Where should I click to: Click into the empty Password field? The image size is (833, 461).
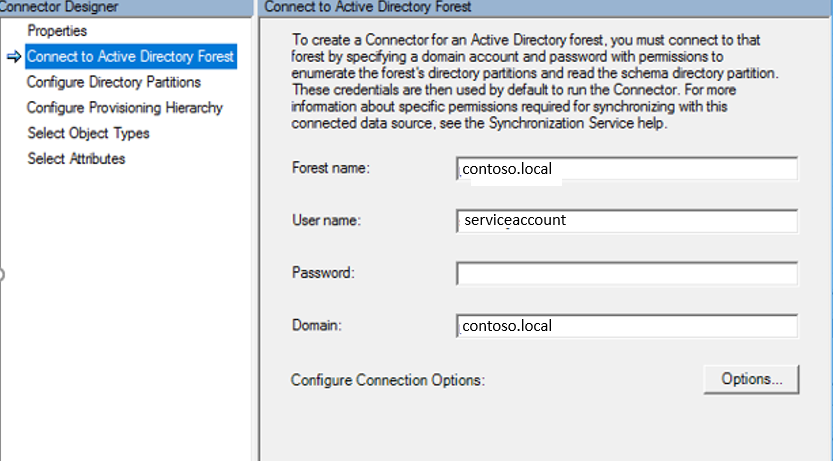(x=627, y=273)
